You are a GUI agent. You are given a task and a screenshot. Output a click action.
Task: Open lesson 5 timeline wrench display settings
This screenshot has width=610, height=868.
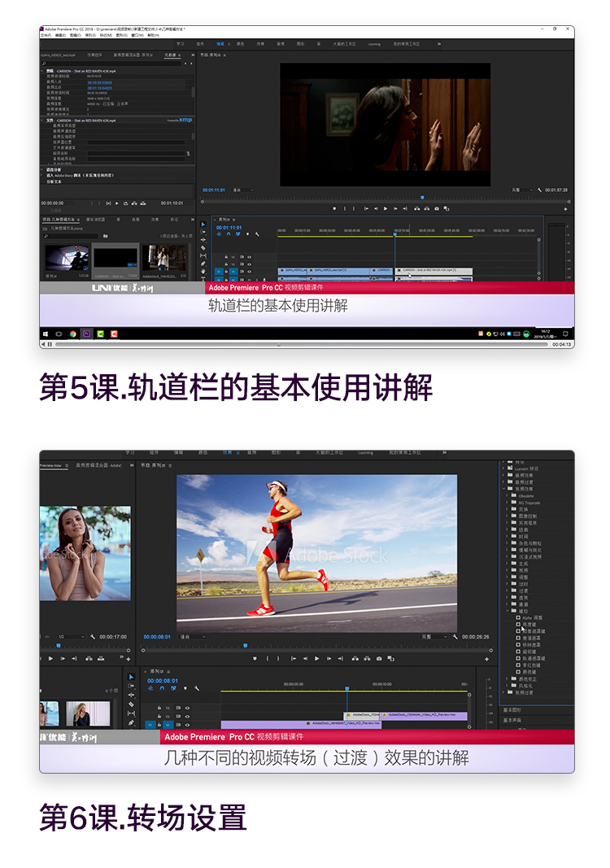[257, 234]
